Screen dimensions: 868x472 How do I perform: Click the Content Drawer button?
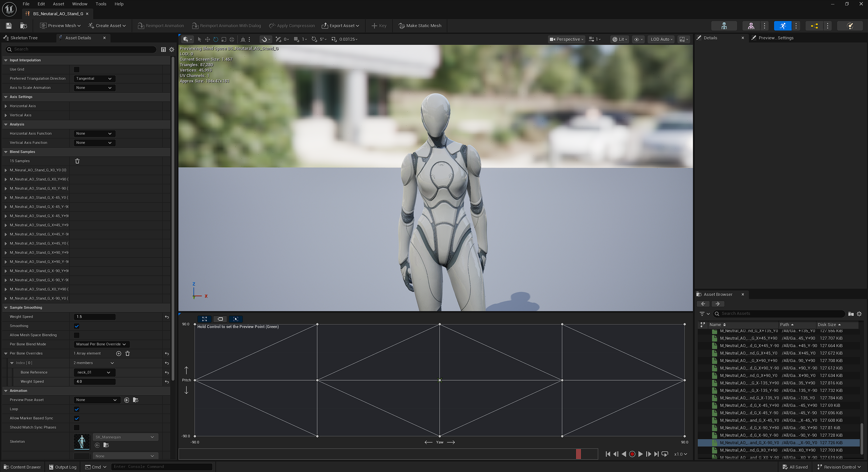pos(22,467)
